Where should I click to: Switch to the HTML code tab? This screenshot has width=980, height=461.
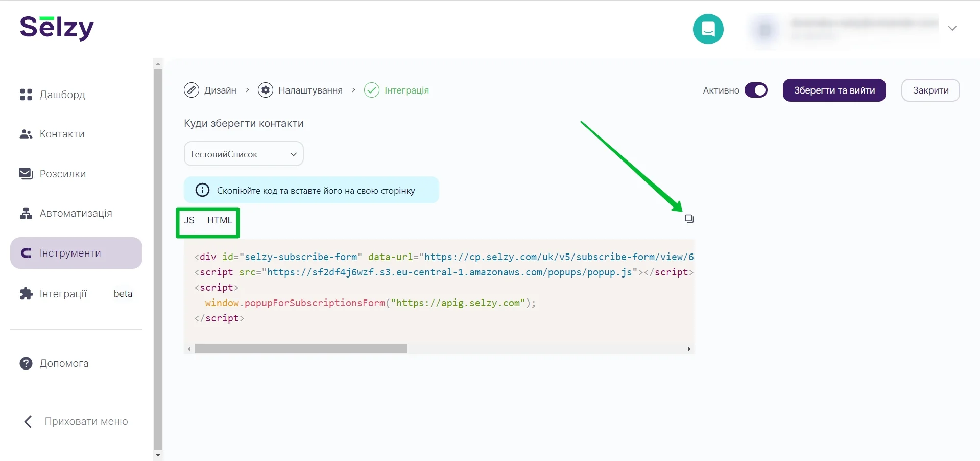220,220
